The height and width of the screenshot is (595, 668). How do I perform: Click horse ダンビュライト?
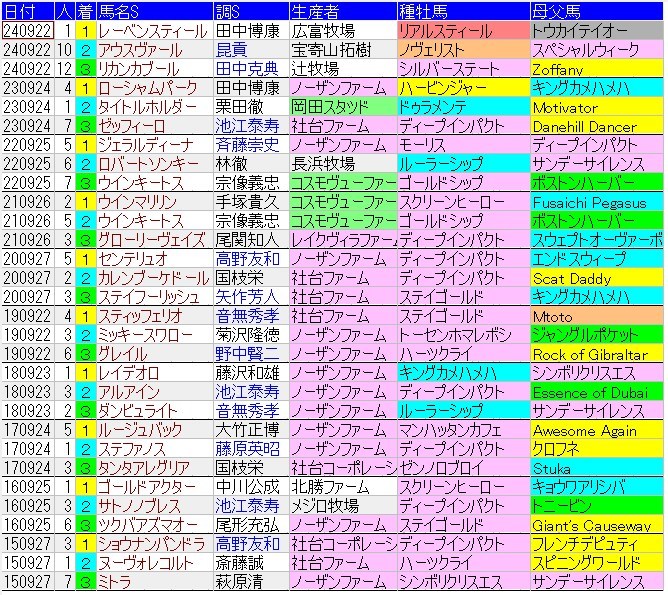[138, 411]
